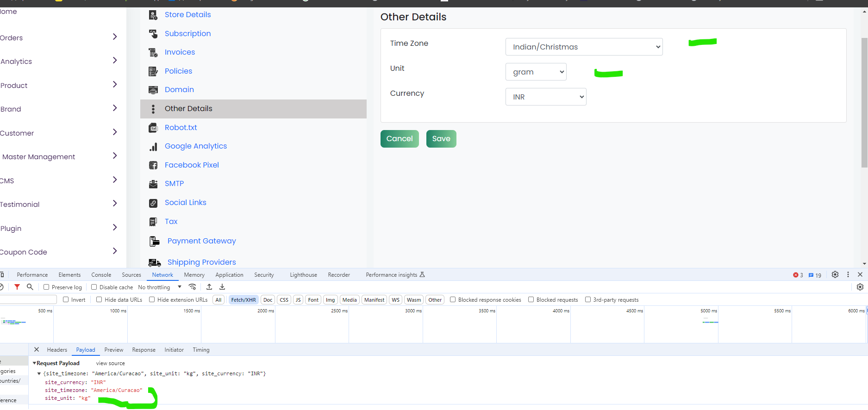Select the WS request type filter
The image size is (868, 410).
tap(395, 300)
